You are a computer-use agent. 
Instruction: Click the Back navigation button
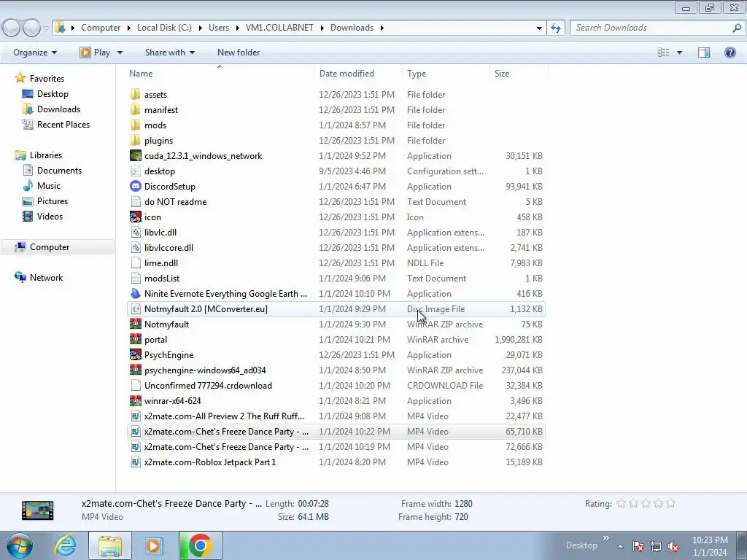[x=12, y=28]
